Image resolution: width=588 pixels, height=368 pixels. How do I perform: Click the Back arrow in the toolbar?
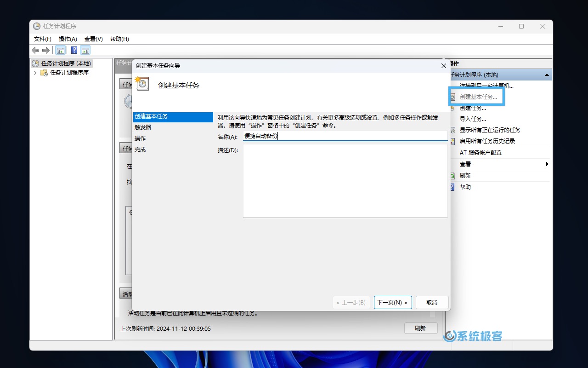point(35,50)
